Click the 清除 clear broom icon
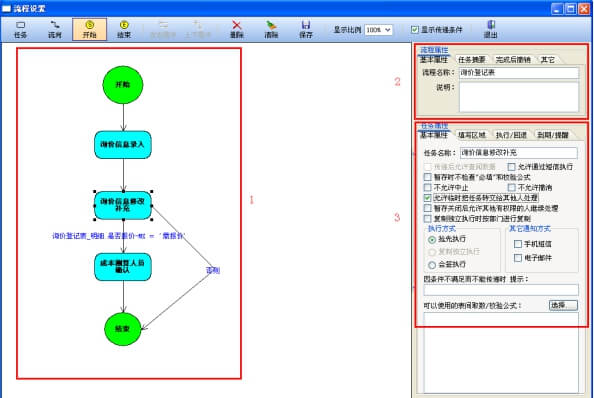Screen dimensions: 594x398 pos(271,29)
